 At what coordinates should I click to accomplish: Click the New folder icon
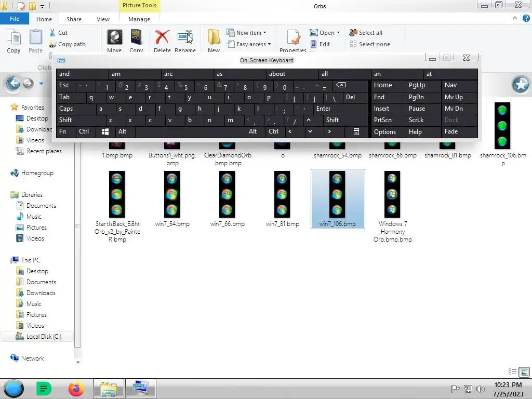[x=214, y=37]
